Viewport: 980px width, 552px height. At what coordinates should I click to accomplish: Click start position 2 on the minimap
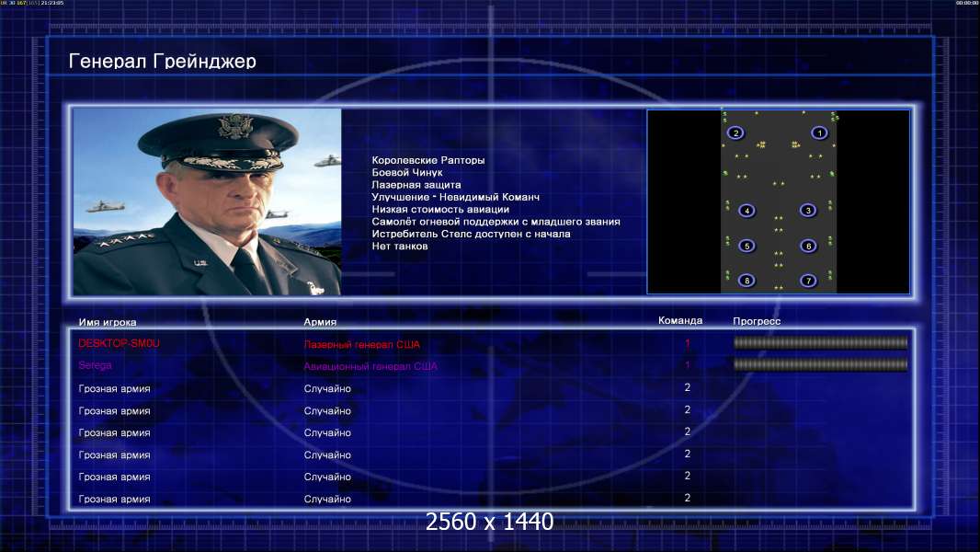(735, 132)
